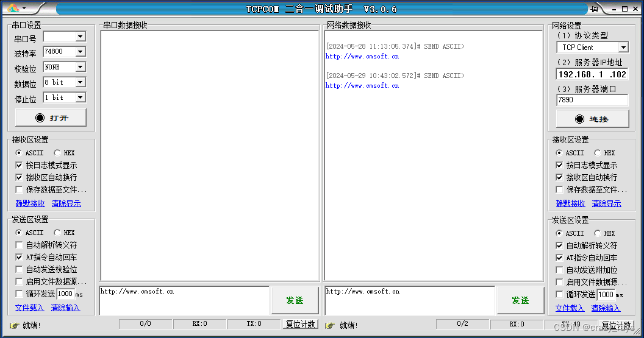
Task: Toggle network AT指令自动回车 checkbox
Action: [559, 258]
